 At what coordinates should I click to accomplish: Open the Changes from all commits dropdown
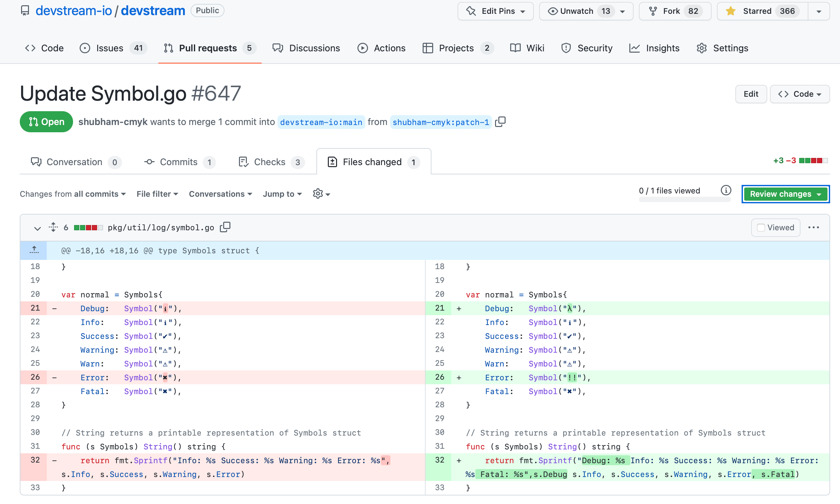point(72,193)
